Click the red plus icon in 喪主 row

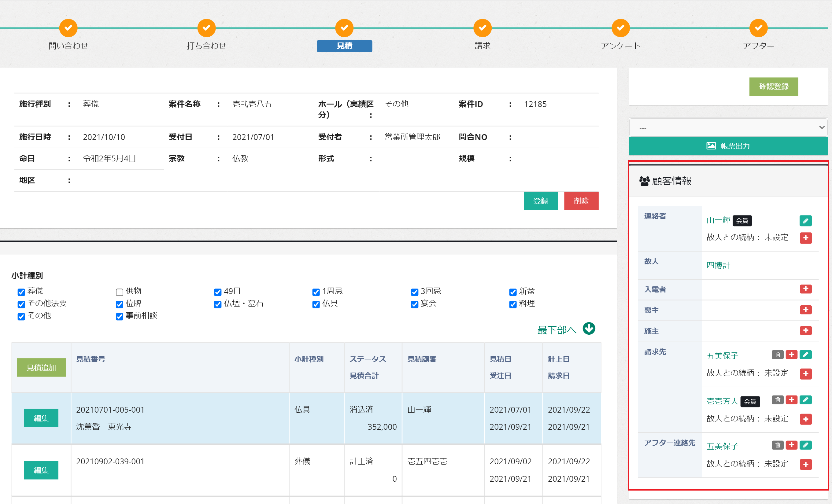pyautogui.click(x=805, y=310)
